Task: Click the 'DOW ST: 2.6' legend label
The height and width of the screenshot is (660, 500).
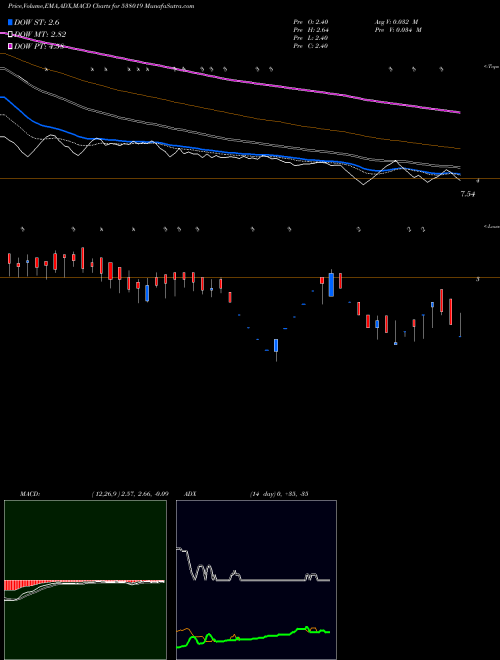Action: coord(37,22)
